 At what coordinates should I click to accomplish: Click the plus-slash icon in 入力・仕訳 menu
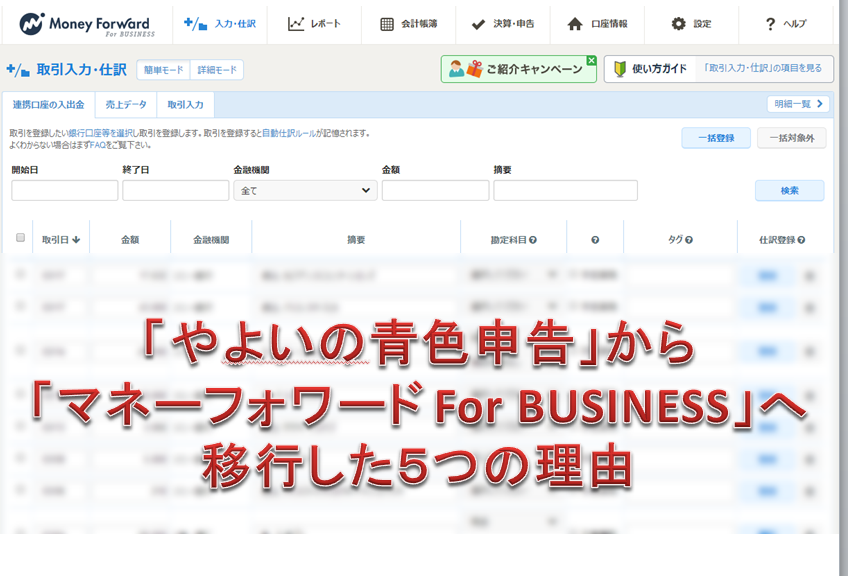point(195,24)
